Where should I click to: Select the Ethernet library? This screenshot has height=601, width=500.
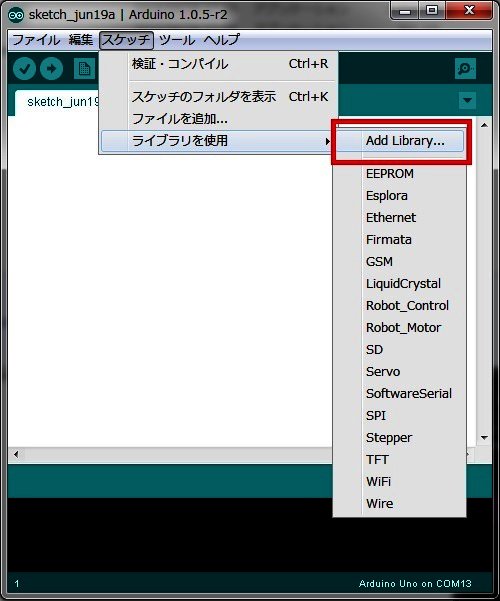[x=400, y=218]
